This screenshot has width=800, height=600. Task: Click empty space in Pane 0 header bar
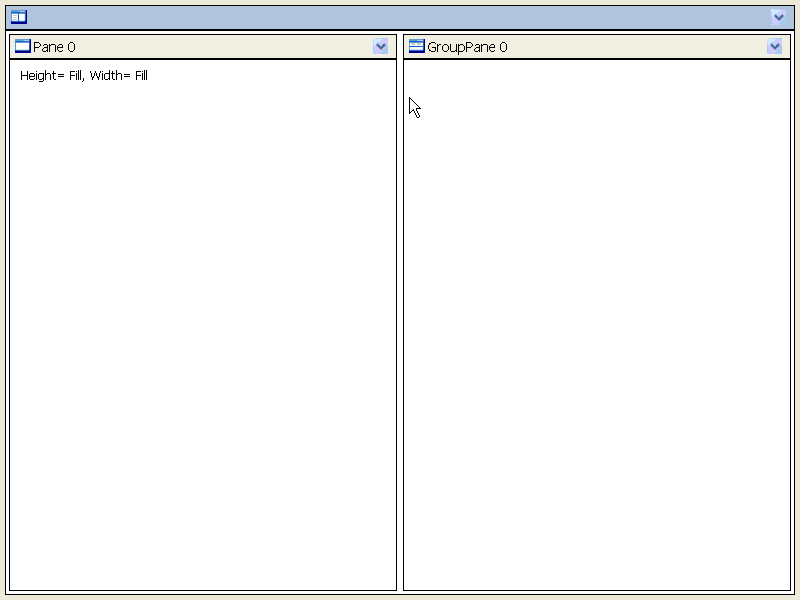pos(220,47)
